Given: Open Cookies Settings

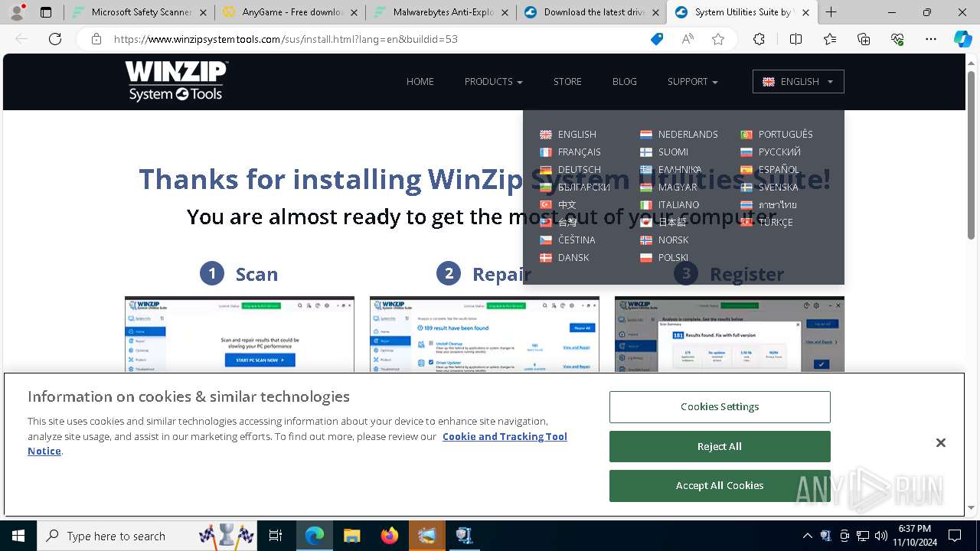Looking at the screenshot, I should [720, 407].
